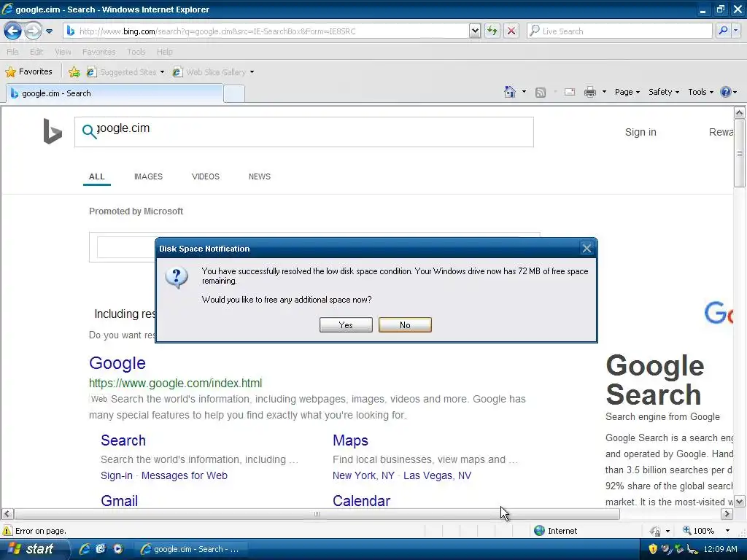Image resolution: width=747 pixels, height=560 pixels.
Task: Click the vertical scrollbar down arrow
Action: (x=740, y=502)
